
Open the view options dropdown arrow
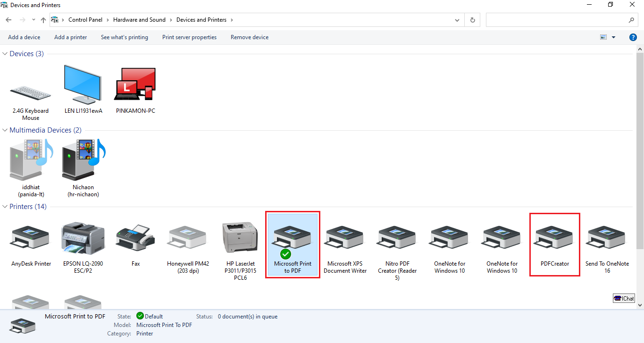[613, 37]
